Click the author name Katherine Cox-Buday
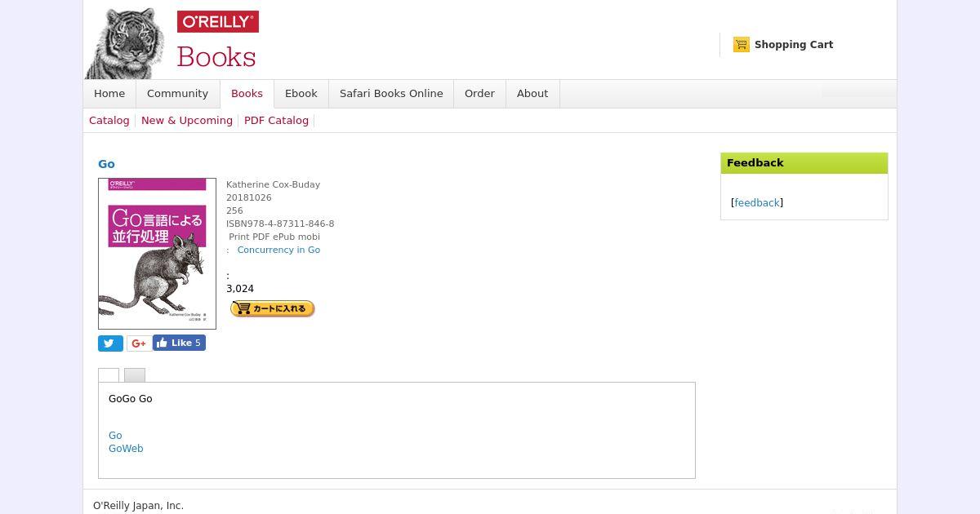The height and width of the screenshot is (514, 980). (273, 184)
